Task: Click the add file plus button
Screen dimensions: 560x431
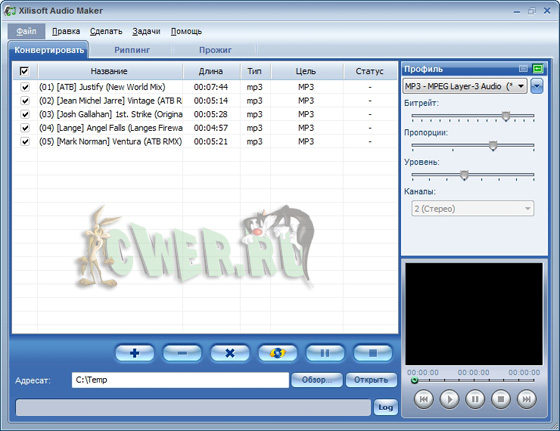Action: click(135, 353)
